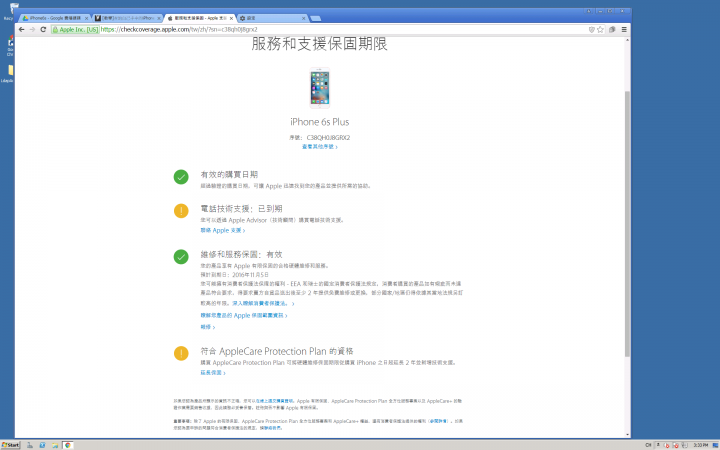Click the green check icon beside valid purchase date
This screenshot has width=720, height=450.
(181, 177)
